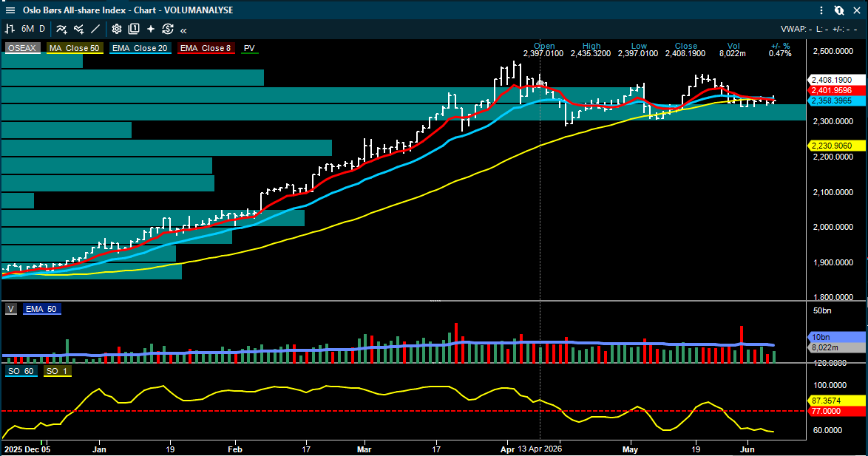Click the 8,022m volume tag

tap(837, 347)
